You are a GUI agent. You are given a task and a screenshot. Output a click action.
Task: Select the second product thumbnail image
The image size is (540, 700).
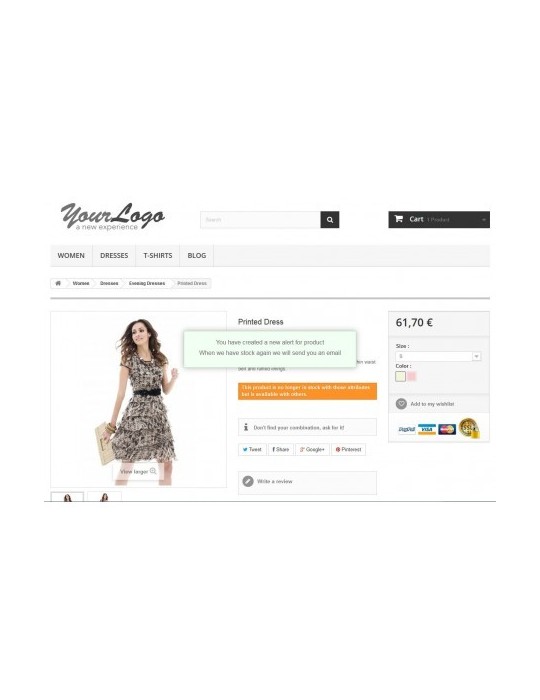coord(104,496)
